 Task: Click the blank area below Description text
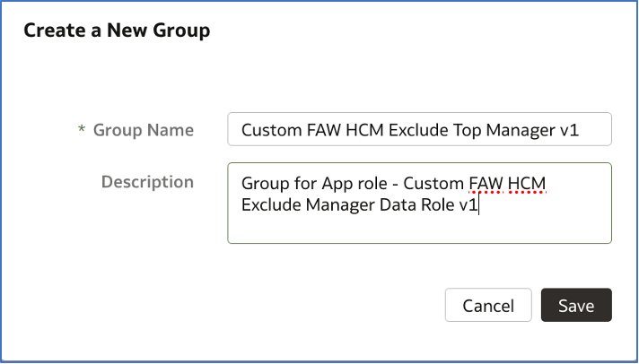pos(419,229)
